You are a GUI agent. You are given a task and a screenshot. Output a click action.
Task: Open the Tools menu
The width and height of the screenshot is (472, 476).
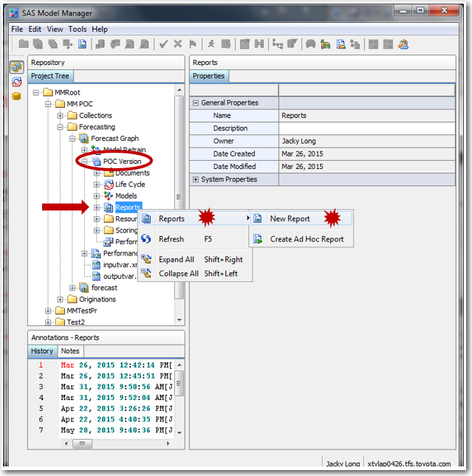pyautogui.click(x=78, y=29)
